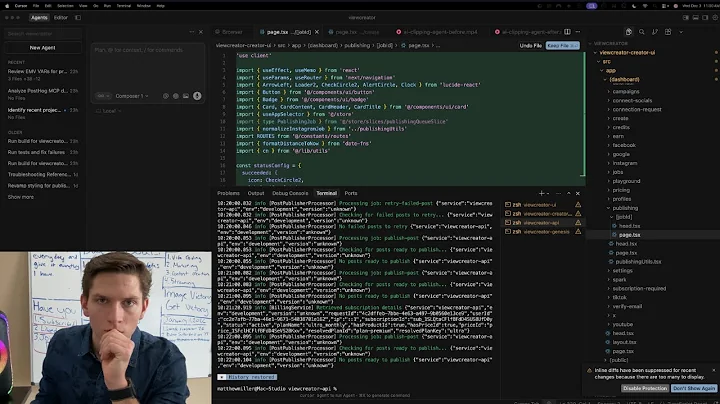Toggle the panel icon beside Editor

point(78,17)
